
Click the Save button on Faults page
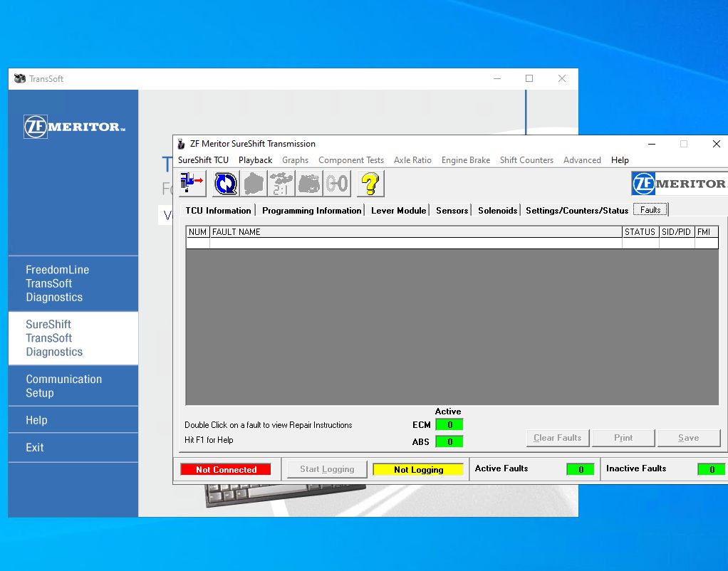tap(689, 438)
